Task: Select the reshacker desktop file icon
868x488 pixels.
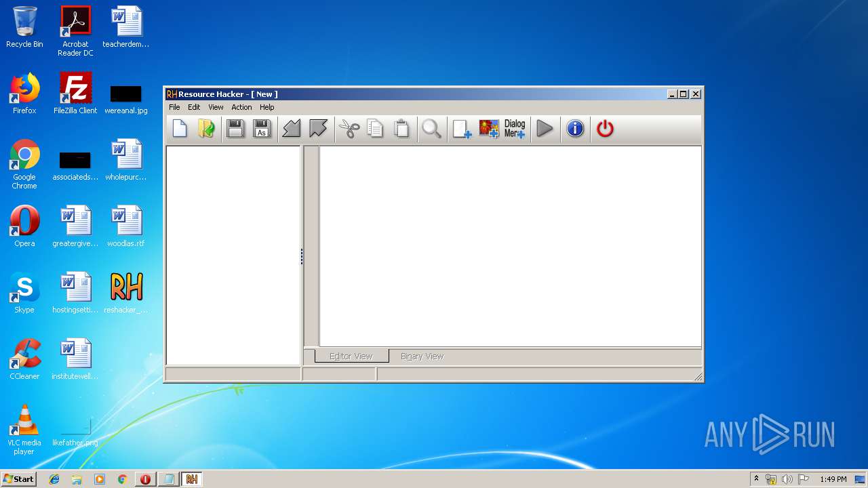Action: (x=126, y=293)
